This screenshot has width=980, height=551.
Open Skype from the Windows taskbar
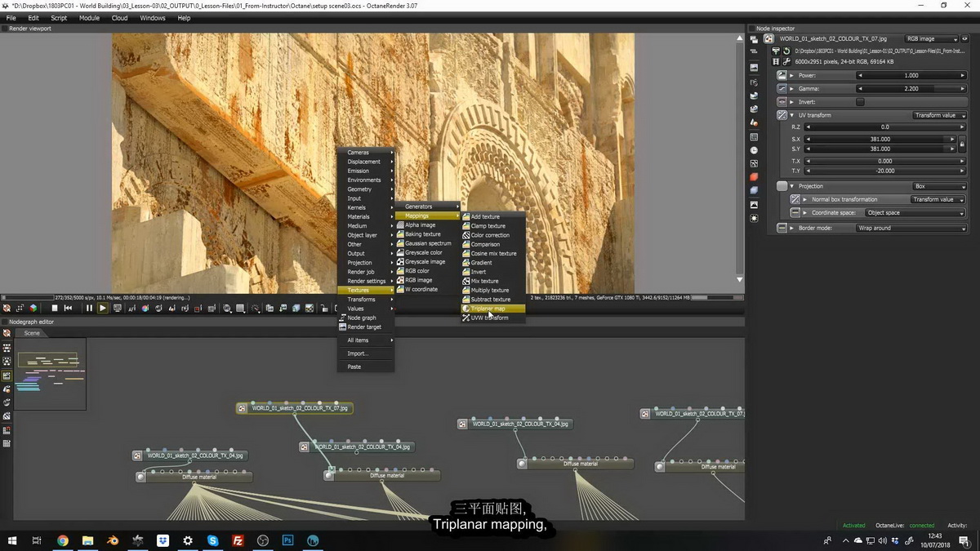212,540
